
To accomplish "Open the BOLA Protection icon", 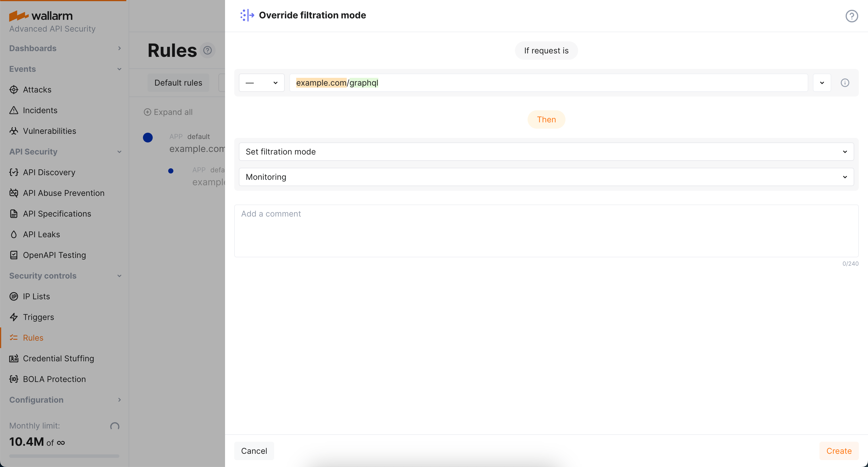I will click(x=14, y=379).
